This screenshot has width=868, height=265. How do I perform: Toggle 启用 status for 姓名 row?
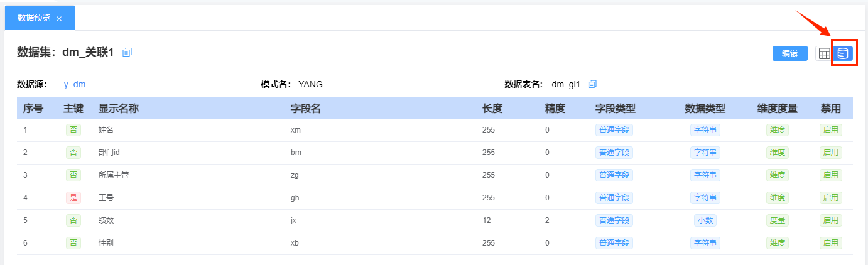coord(830,130)
